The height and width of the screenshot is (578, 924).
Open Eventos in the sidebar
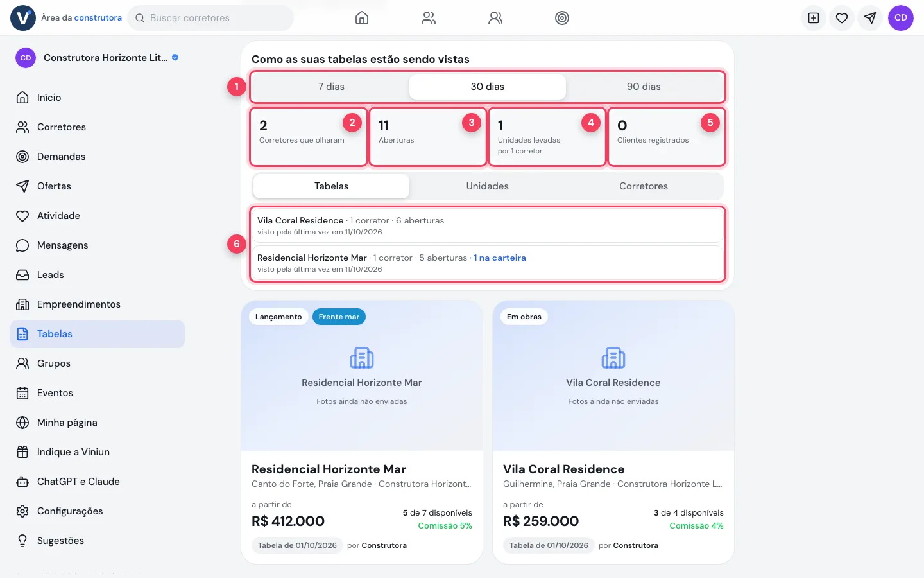[x=98, y=393]
